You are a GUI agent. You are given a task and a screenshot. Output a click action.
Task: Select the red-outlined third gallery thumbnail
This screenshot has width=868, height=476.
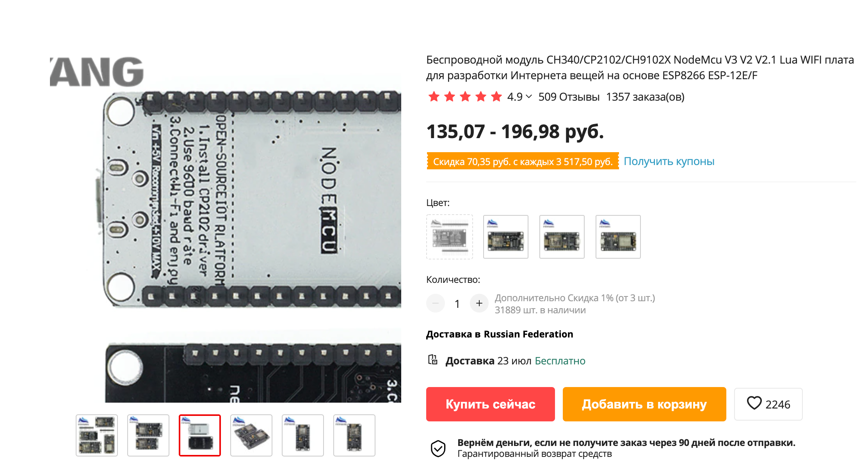(x=200, y=435)
